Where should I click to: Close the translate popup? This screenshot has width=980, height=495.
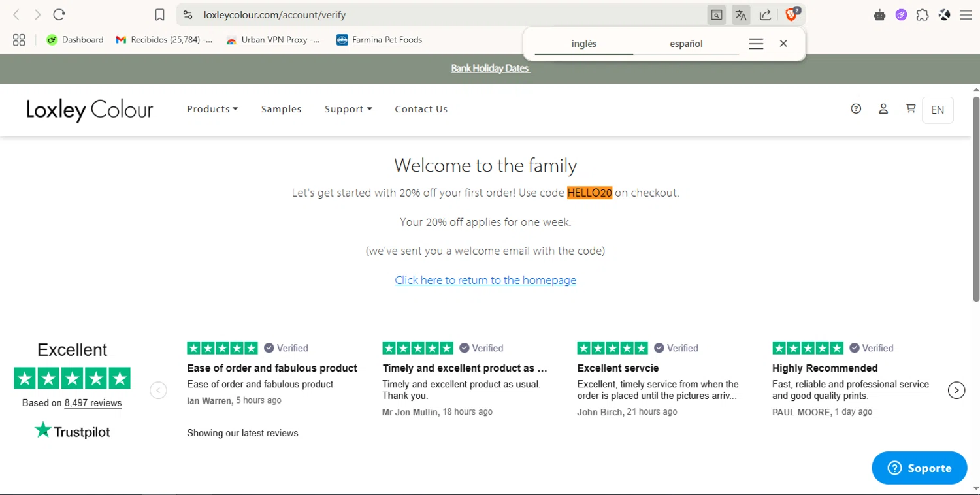click(x=783, y=44)
